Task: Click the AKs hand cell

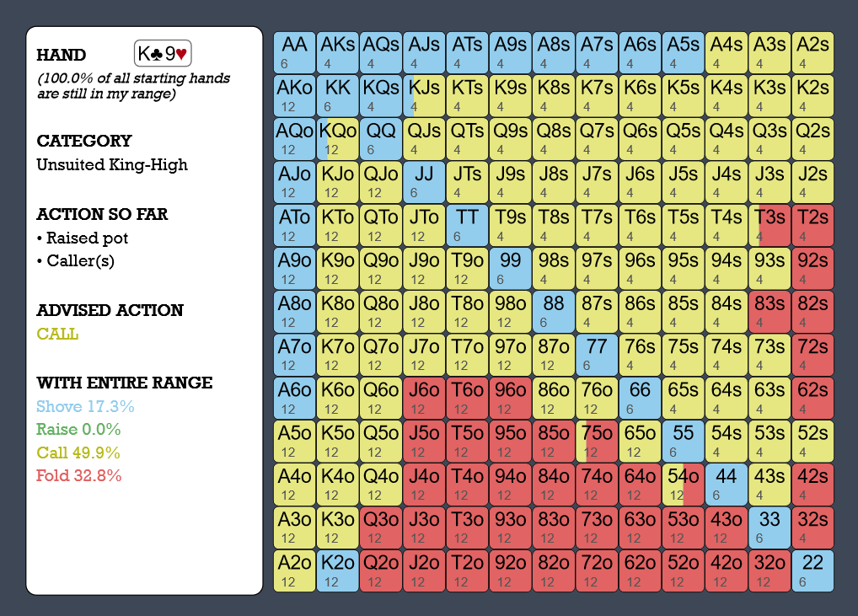Action: tap(338, 52)
